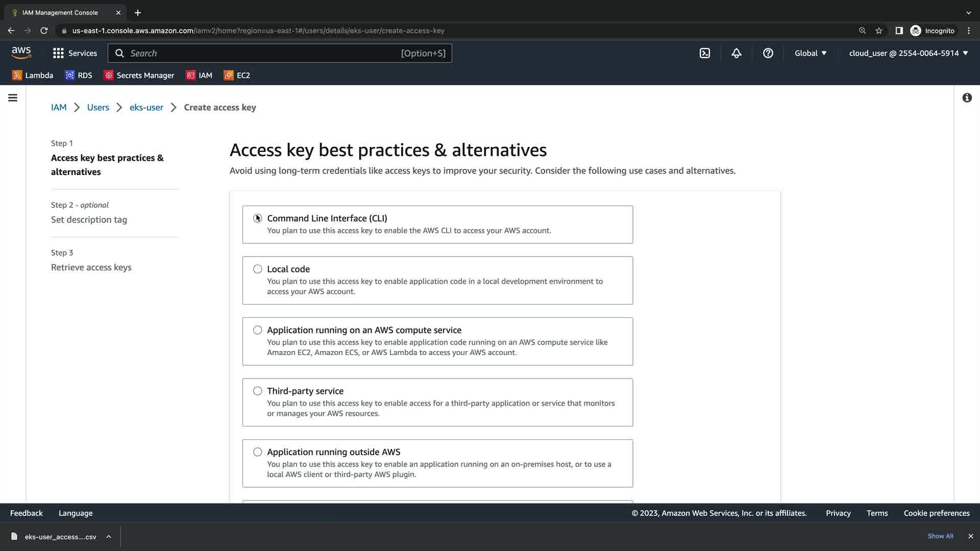Click the help question mark icon

(x=768, y=53)
